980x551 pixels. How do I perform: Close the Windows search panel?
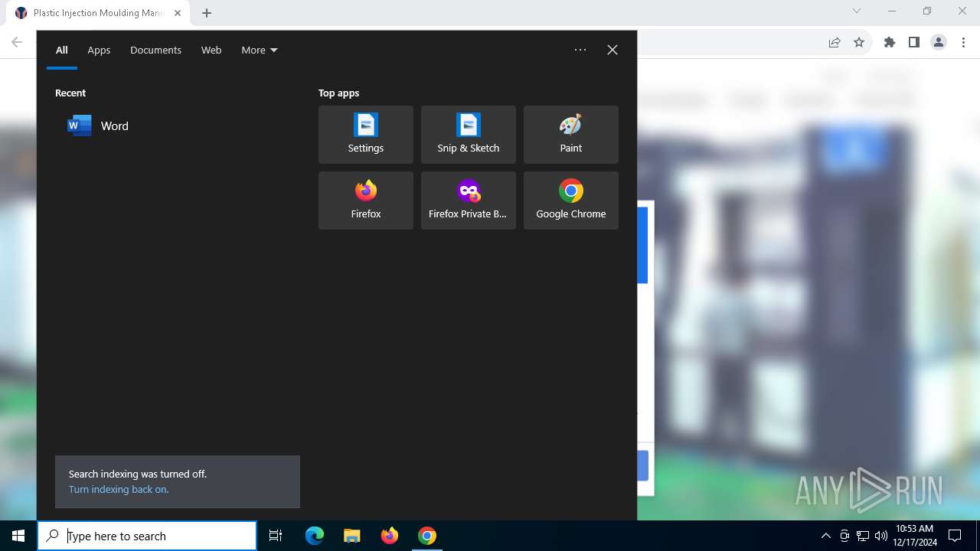[612, 50]
